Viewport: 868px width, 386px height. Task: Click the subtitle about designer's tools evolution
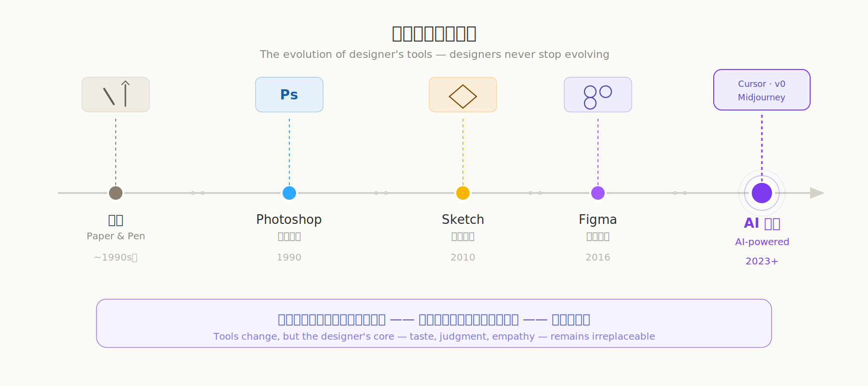coord(434,55)
